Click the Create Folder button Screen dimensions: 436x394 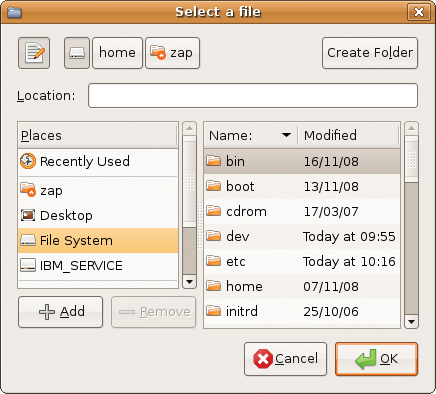370,53
